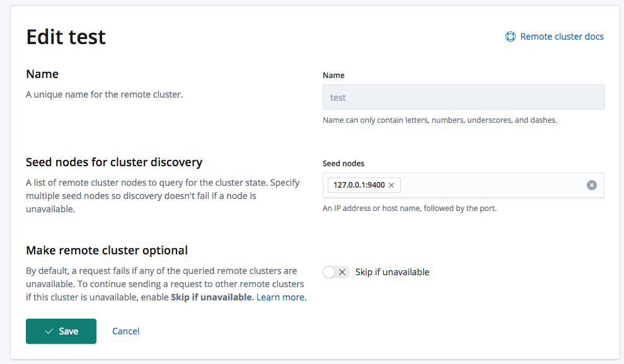Click the Name field label above the input
This screenshot has width=624, height=364.
pos(333,75)
